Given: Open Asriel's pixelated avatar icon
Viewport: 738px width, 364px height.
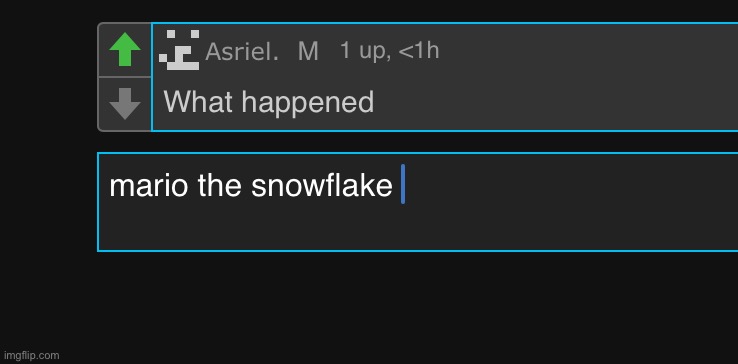Looking at the screenshot, I should (x=179, y=50).
